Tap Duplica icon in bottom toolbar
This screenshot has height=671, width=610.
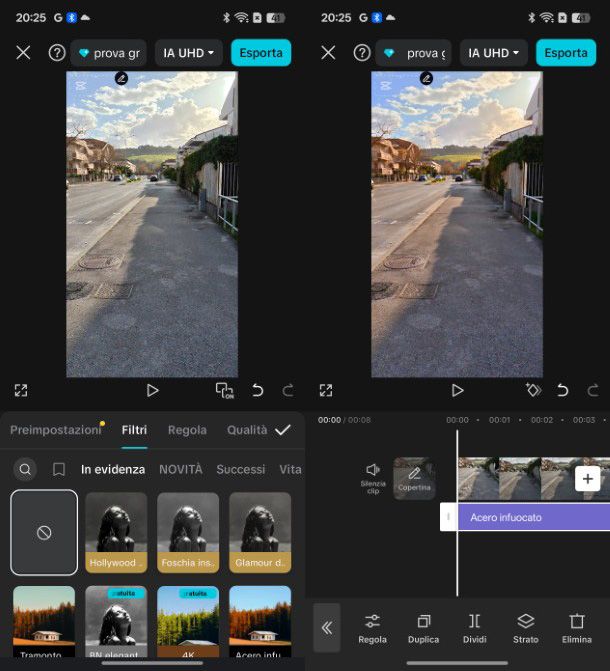(x=423, y=627)
